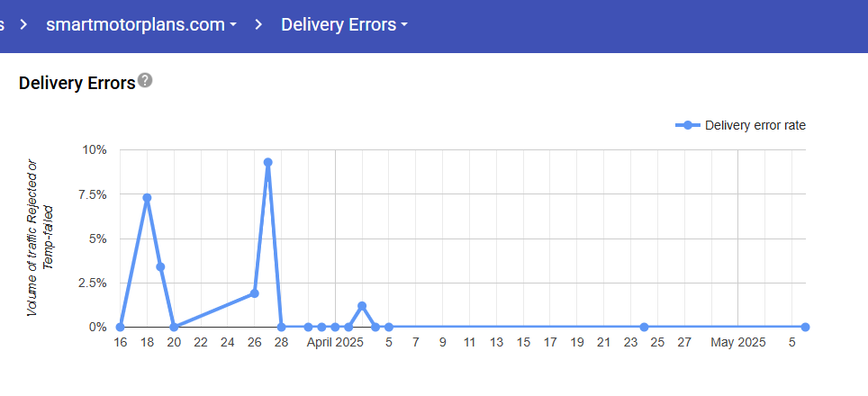Click the Delivery error rate legend item

pos(740,125)
